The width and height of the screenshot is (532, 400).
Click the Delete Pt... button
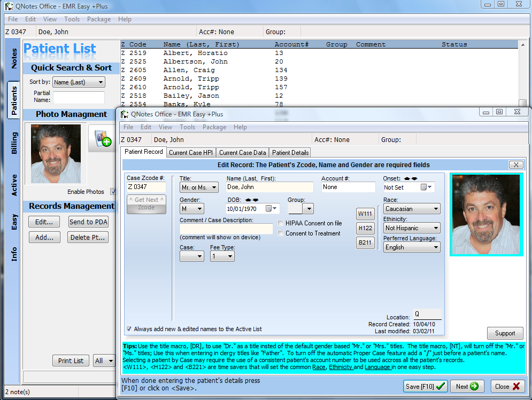tap(88, 237)
